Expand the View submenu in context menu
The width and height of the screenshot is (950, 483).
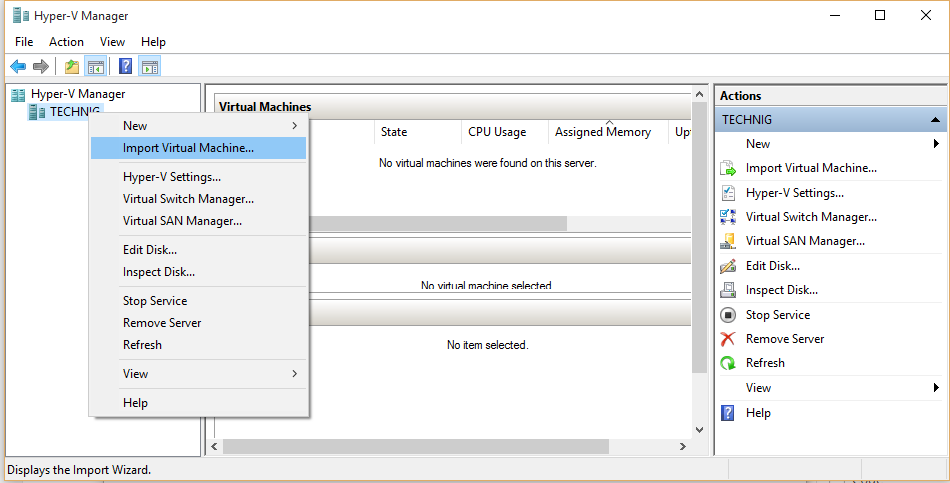tap(199, 374)
